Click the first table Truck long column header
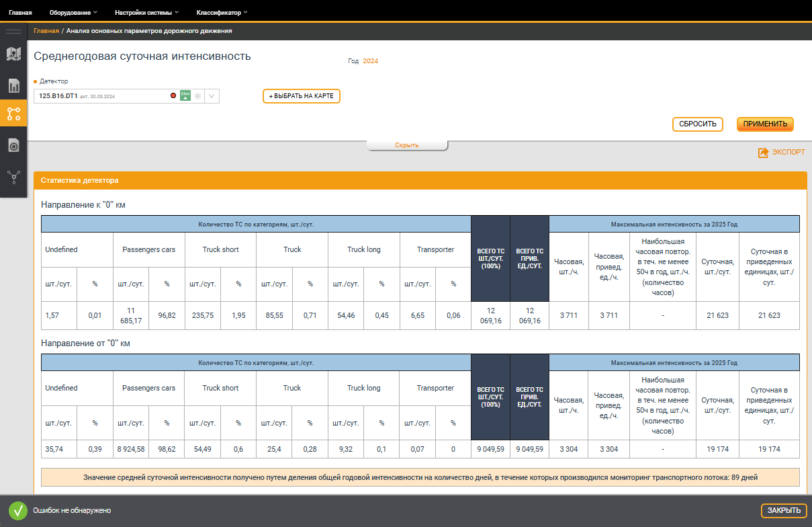Image resolution: width=812 pixels, height=527 pixels. tap(364, 249)
